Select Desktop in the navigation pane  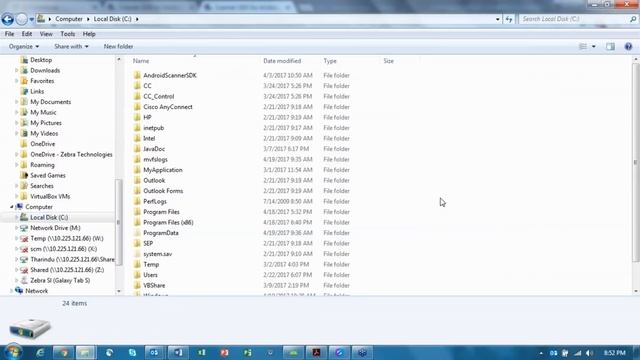coord(41,60)
